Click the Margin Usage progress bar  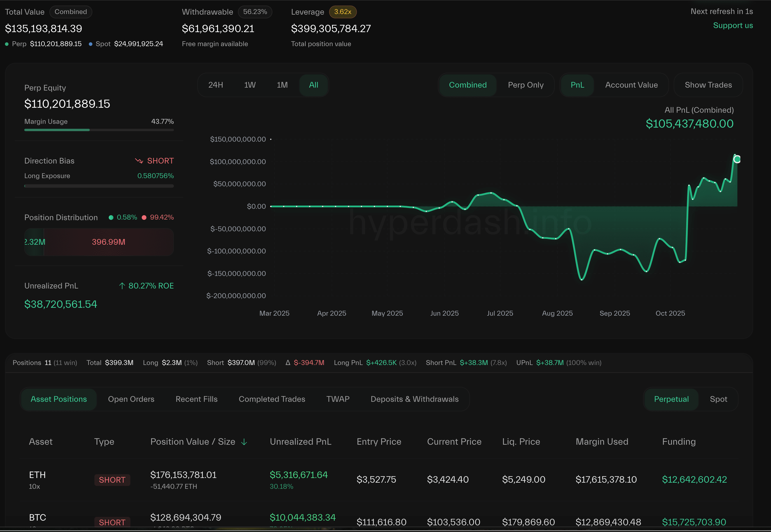99,130
